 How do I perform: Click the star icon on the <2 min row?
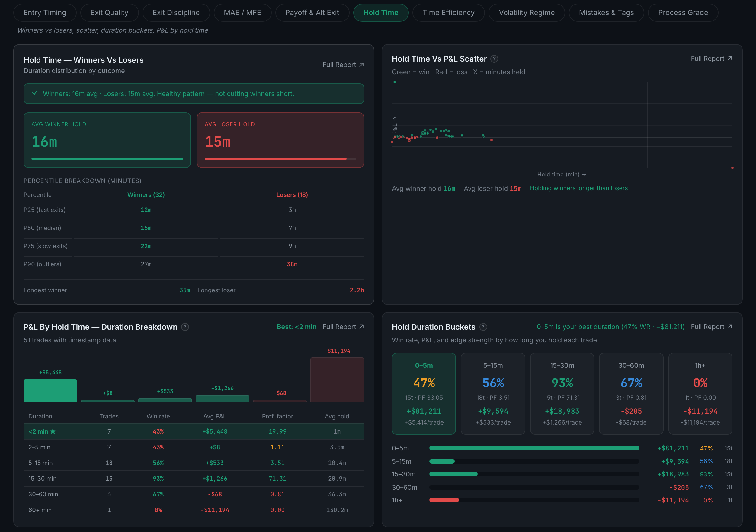tap(53, 431)
